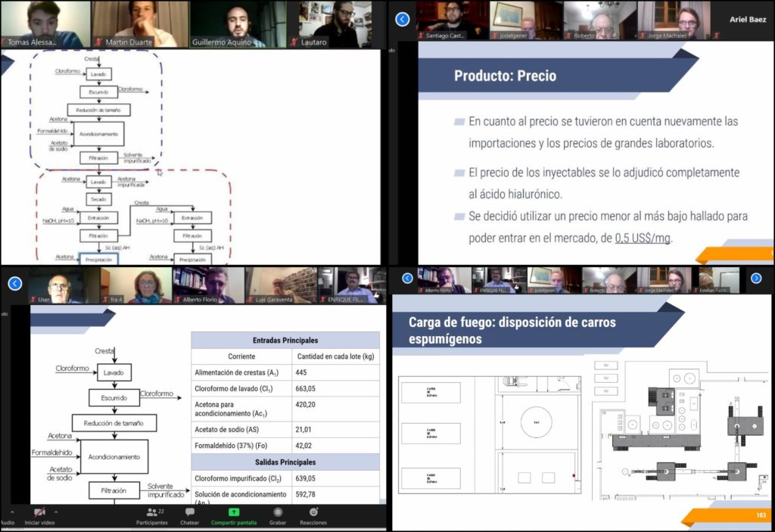
Task: Expand the audio options caret
Action: [x=11, y=512]
